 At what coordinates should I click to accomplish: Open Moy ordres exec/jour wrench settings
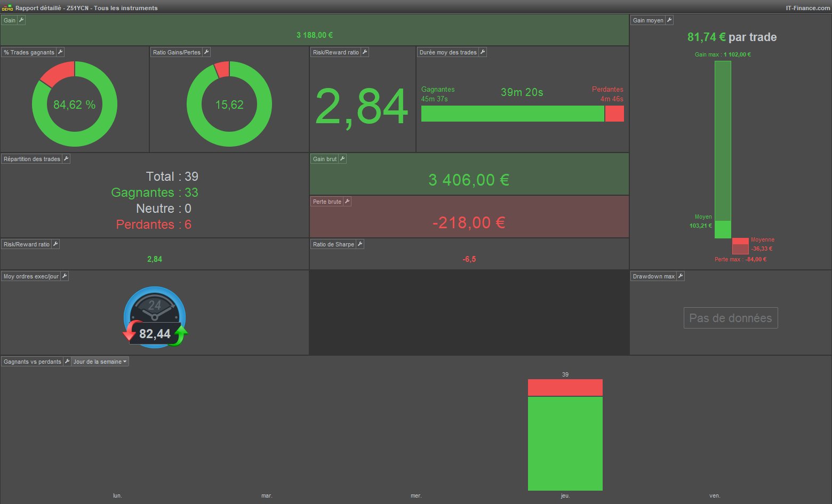pos(65,276)
